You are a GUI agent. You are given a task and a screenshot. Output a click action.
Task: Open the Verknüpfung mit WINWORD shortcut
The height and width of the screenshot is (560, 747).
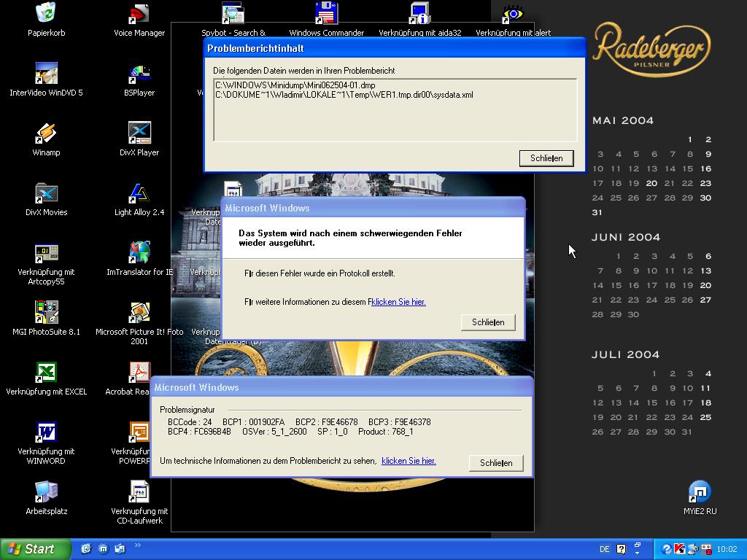point(46,432)
